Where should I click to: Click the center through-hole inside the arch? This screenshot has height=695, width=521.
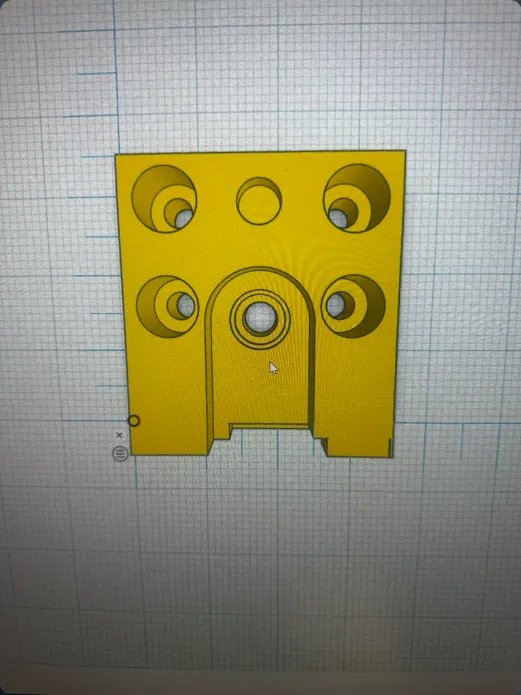(260, 318)
